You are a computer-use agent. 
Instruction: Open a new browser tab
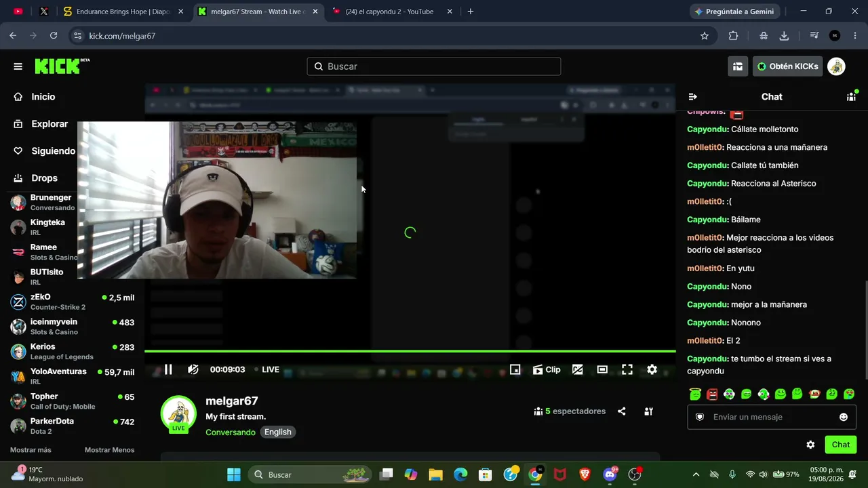[x=471, y=12]
